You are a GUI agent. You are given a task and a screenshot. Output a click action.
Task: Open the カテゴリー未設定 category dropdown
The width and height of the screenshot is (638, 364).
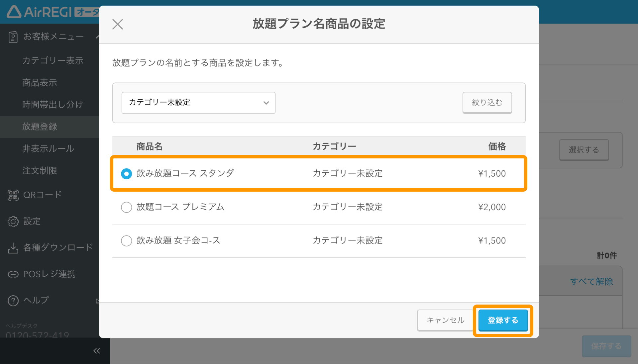(198, 103)
